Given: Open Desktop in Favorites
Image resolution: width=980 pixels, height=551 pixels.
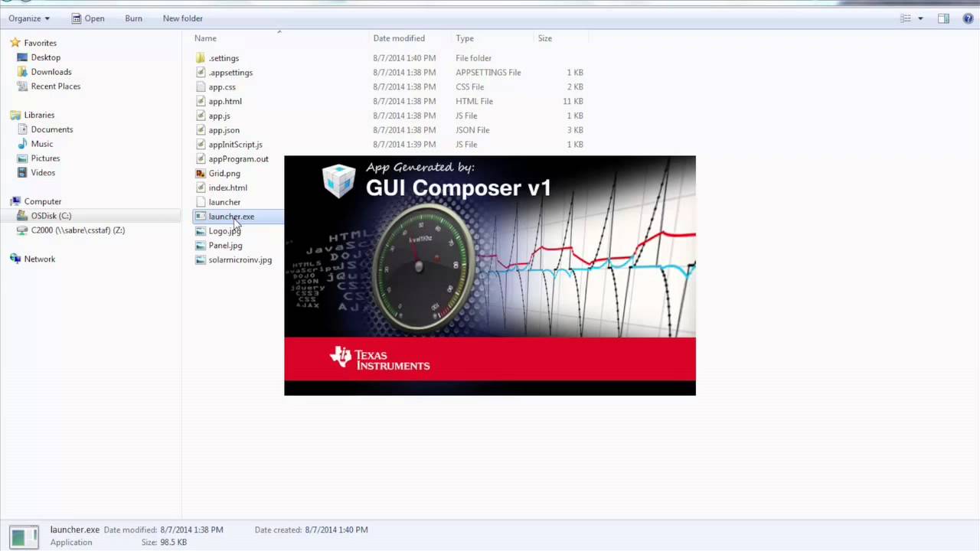Looking at the screenshot, I should click(x=46, y=57).
